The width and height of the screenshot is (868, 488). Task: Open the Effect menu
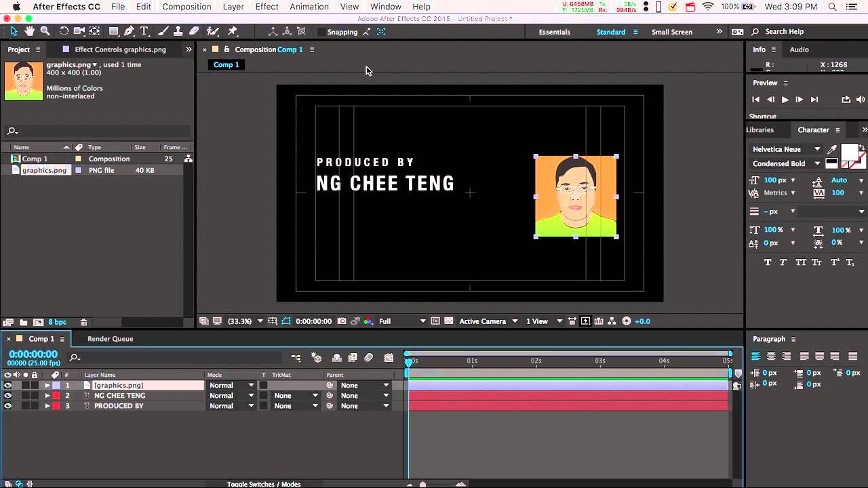point(267,7)
